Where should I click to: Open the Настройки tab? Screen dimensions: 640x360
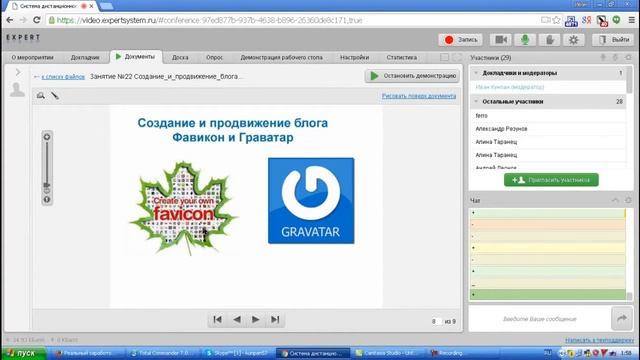coord(354,58)
